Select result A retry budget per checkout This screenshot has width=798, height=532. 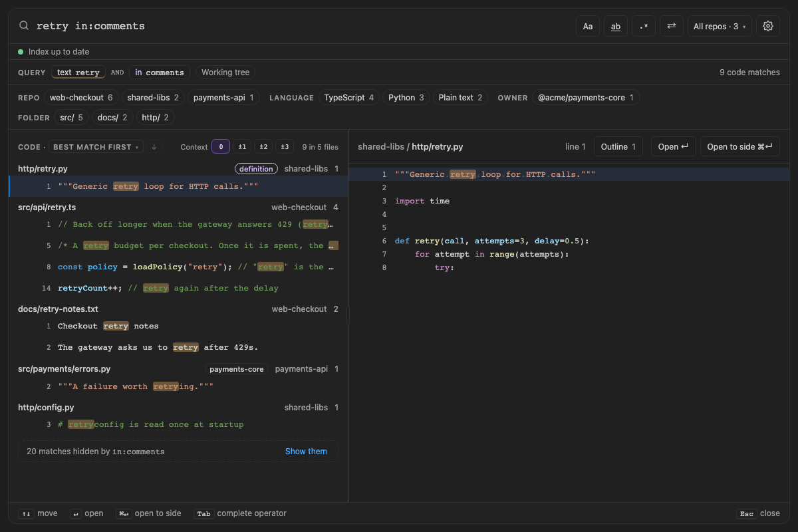pos(178,245)
